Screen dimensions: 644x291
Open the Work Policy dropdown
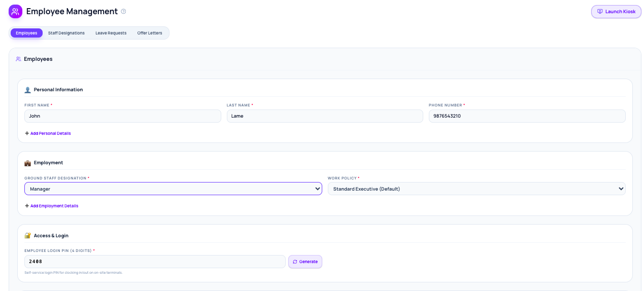pyautogui.click(x=477, y=189)
